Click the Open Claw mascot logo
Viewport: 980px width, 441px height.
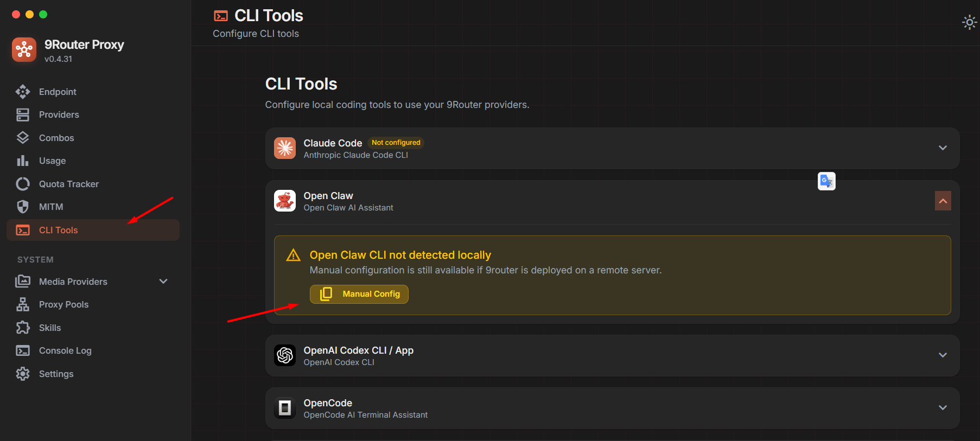click(x=285, y=201)
